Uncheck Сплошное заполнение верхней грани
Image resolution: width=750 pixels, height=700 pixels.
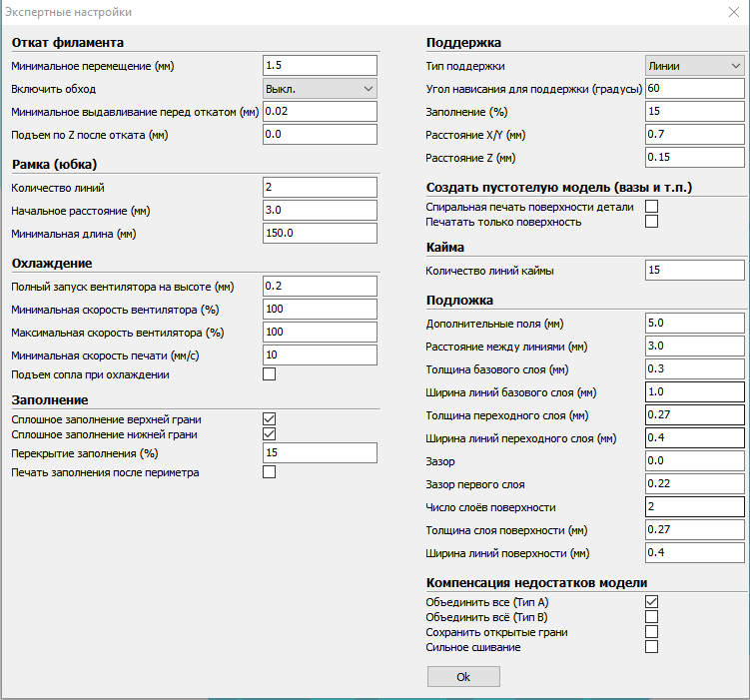[x=269, y=419]
